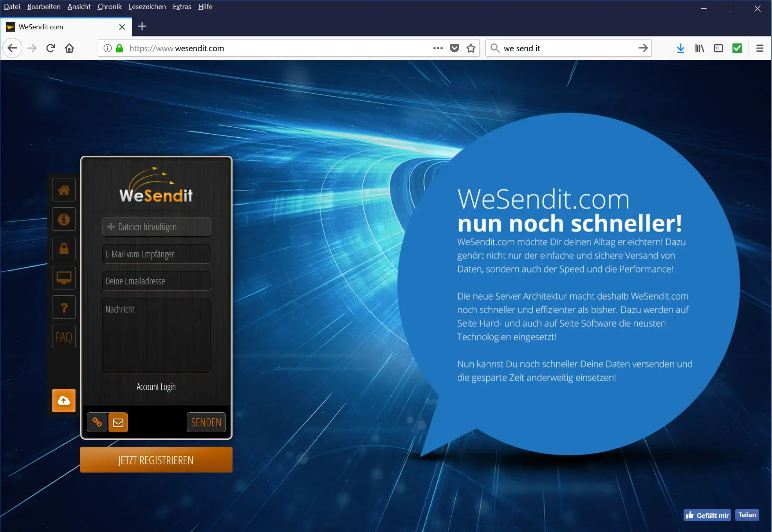Screen dimensions: 772x532
Task: Open the Firefox hamburger menu
Action: point(759,48)
